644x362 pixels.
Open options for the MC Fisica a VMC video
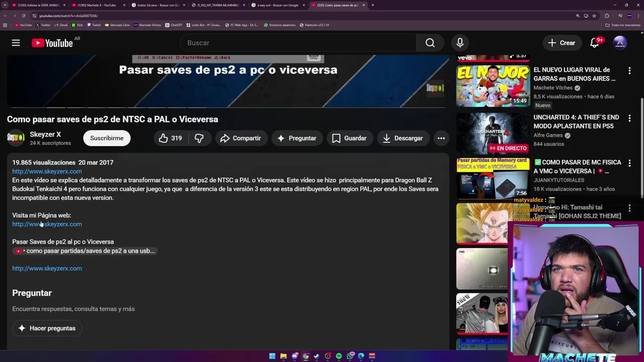click(629, 164)
